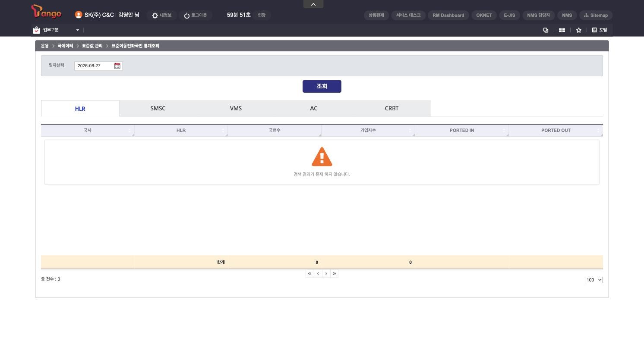Viewport: 644px width, 350px height.
Task: Click the favorites star icon
Action: coord(579,30)
